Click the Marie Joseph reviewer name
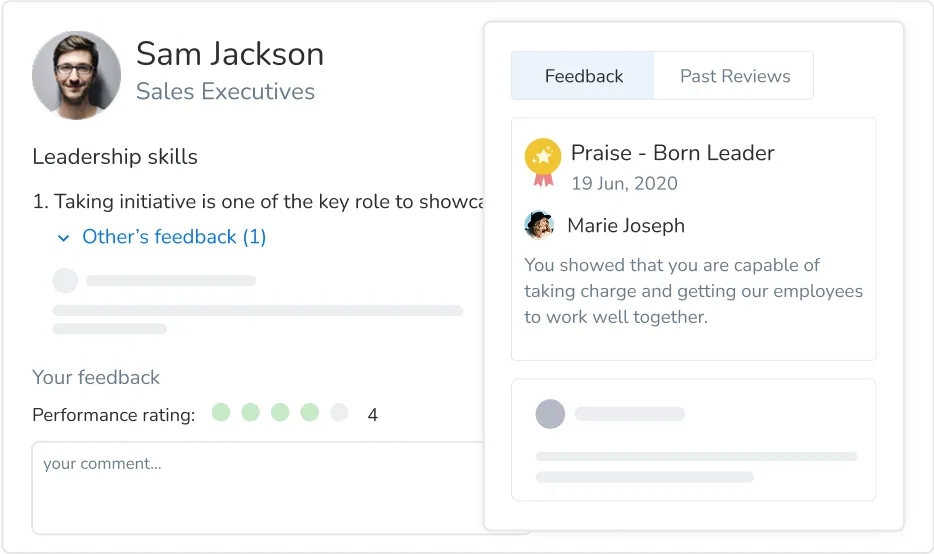 tap(626, 225)
